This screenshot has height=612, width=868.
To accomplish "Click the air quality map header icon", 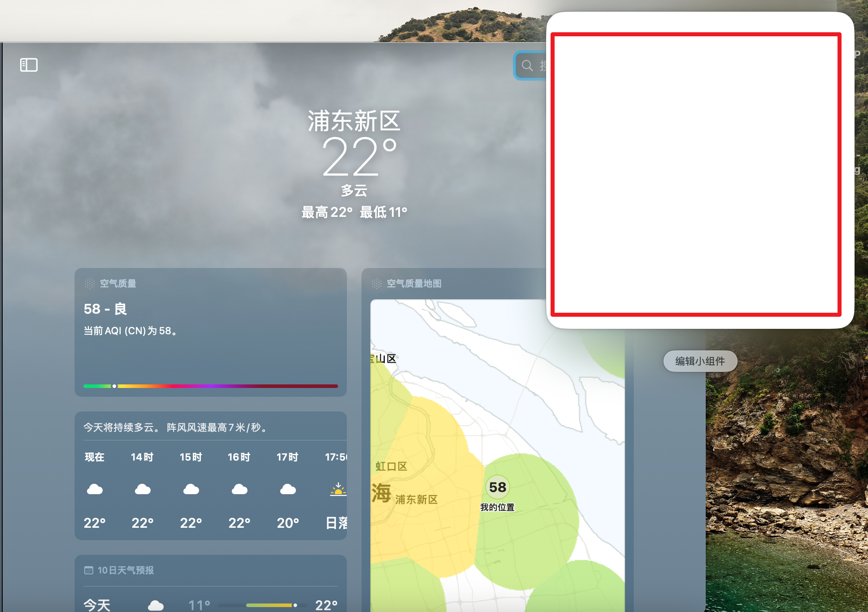I will pyautogui.click(x=377, y=284).
